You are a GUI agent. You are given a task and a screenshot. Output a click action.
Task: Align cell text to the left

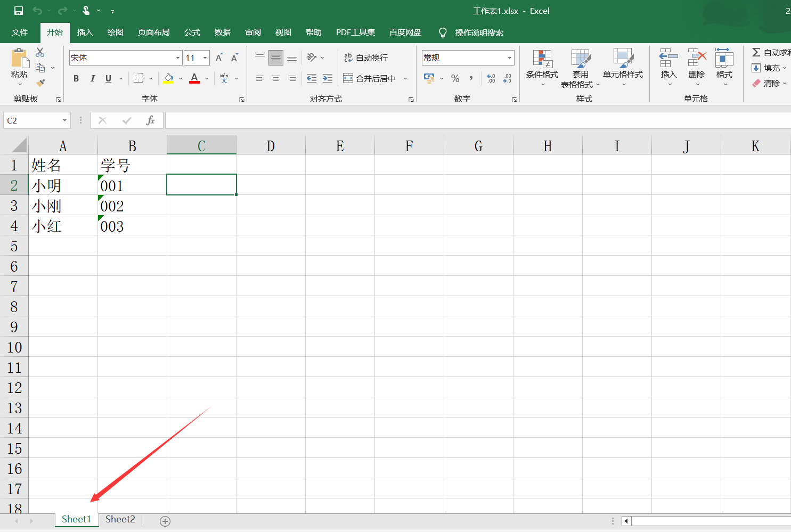pos(260,78)
